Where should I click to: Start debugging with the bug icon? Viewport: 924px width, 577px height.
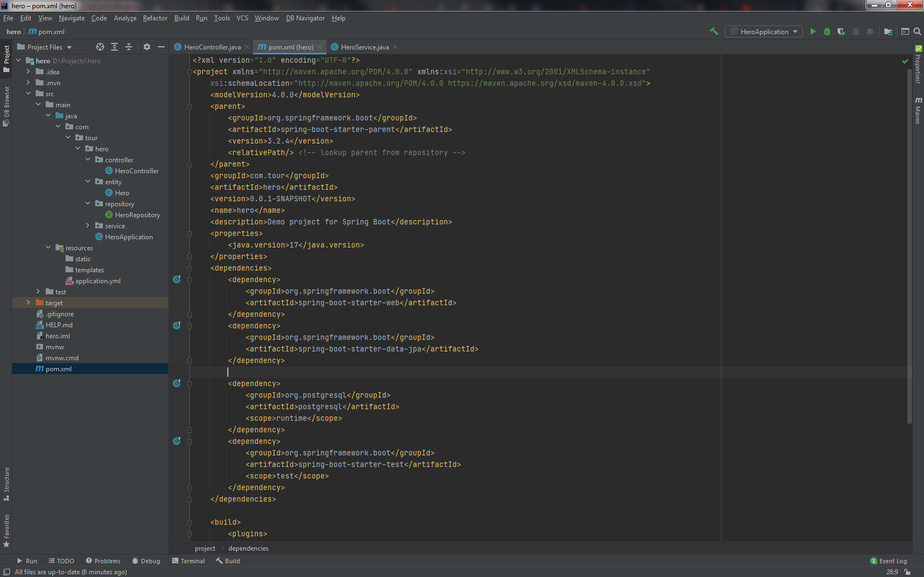(827, 31)
